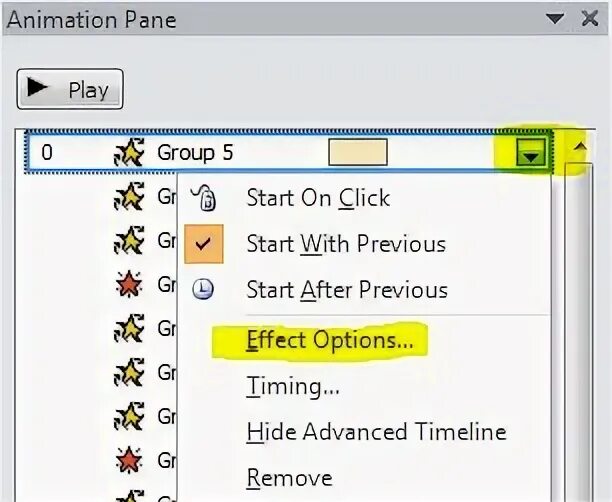
Task: Choose Start On Click
Action: point(318,198)
